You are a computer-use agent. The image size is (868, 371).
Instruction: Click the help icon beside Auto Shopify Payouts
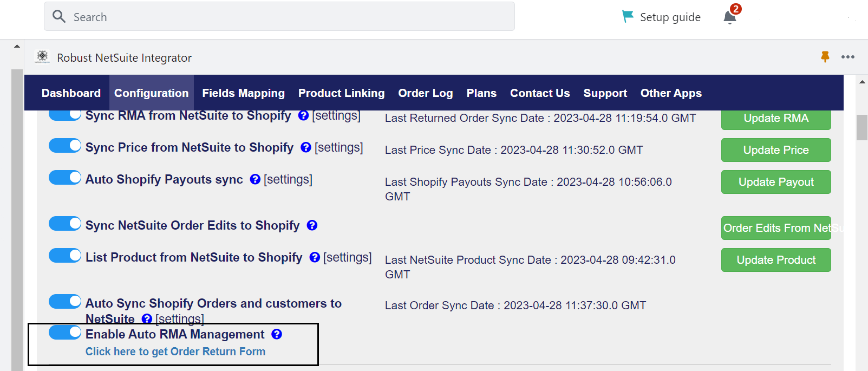click(x=255, y=179)
